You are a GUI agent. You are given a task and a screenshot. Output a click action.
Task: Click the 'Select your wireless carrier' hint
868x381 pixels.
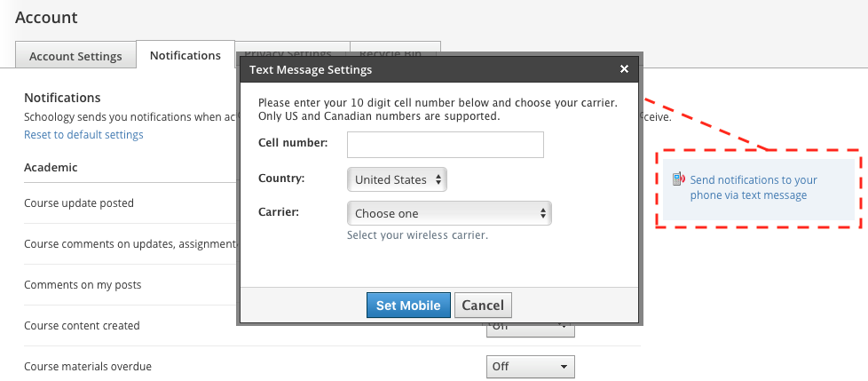click(417, 235)
